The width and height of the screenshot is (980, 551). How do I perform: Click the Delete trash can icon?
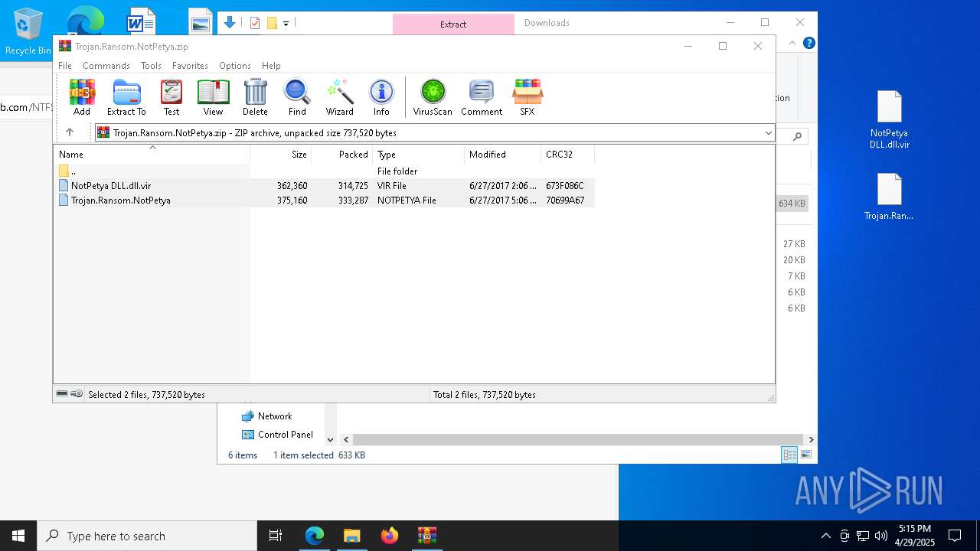pos(255,97)
